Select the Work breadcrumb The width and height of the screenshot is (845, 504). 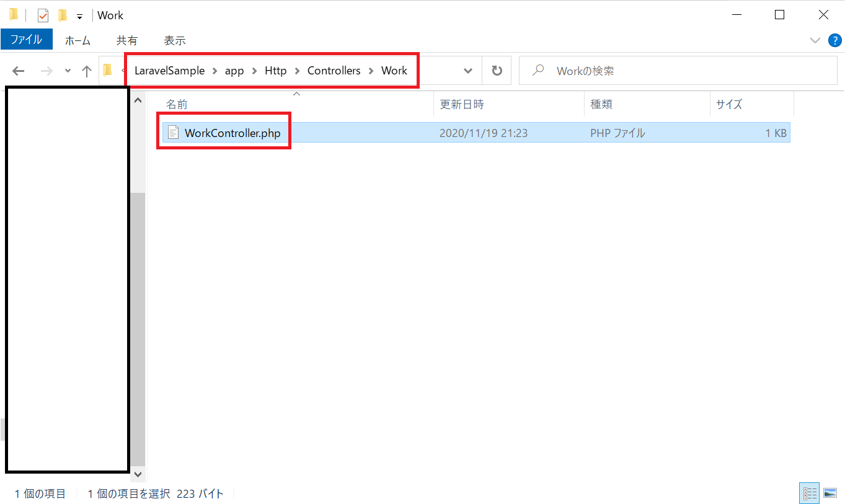tap(394, 71)
